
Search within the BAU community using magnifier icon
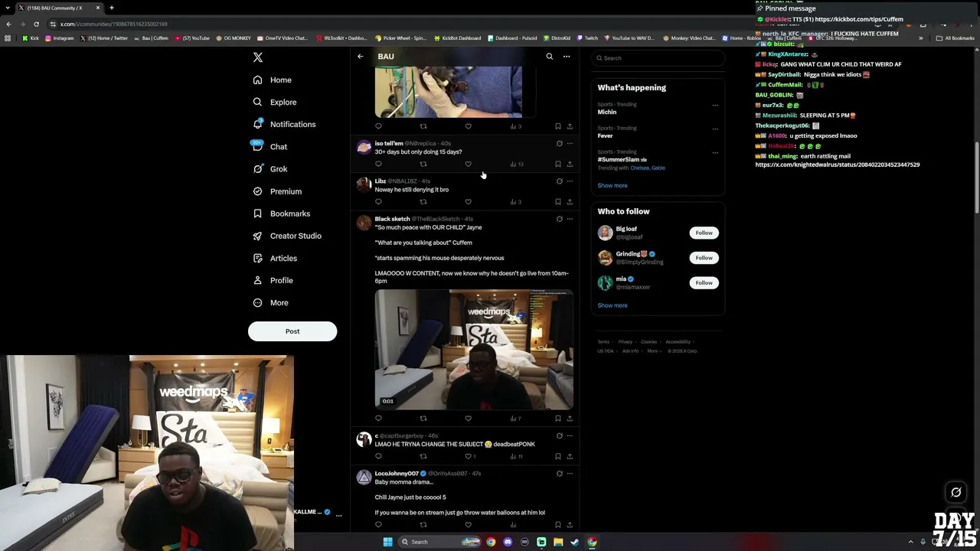click(x=549, y=57)
